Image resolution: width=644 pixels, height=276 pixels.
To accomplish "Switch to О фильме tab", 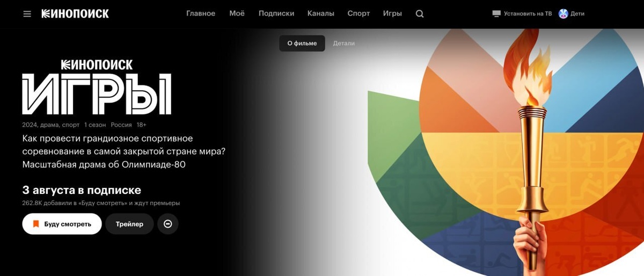I will point(302,43).
